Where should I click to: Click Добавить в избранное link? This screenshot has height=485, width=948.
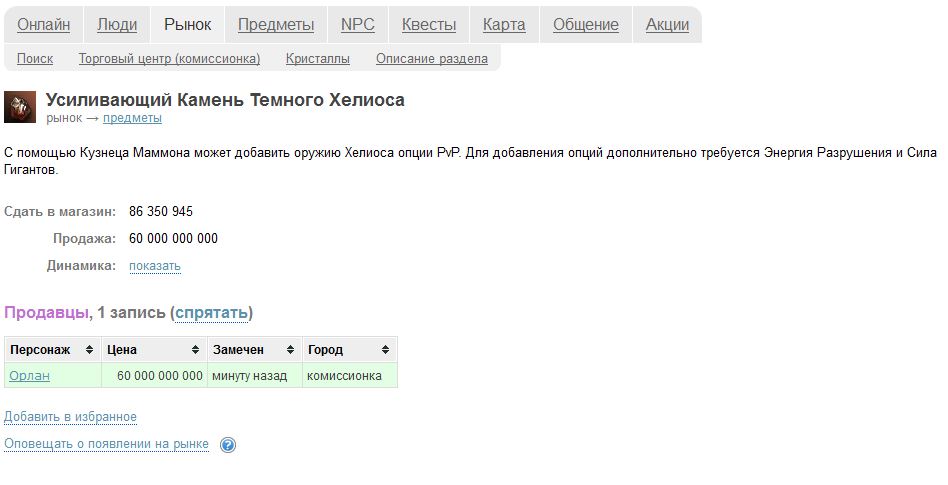pyautogui.click(x=70, y=417)
